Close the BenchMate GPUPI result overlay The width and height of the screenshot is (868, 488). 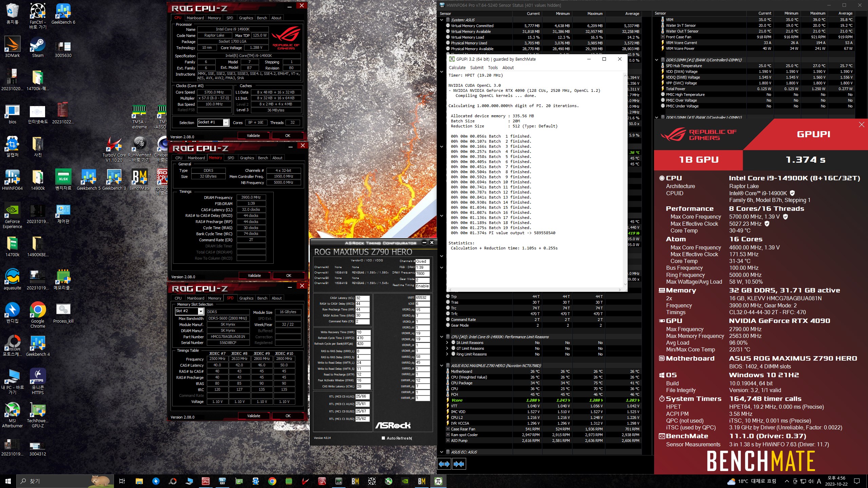coord(862,125)
